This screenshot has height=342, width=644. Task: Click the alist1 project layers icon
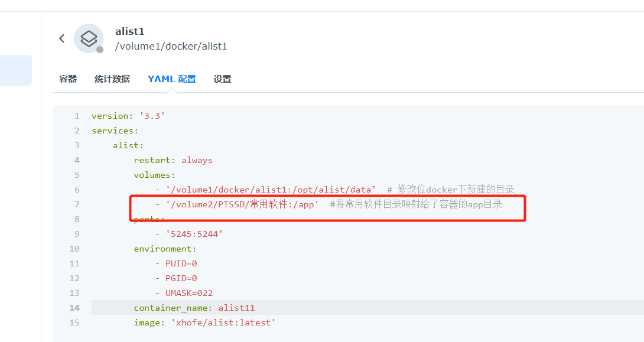tap(89, 38)
